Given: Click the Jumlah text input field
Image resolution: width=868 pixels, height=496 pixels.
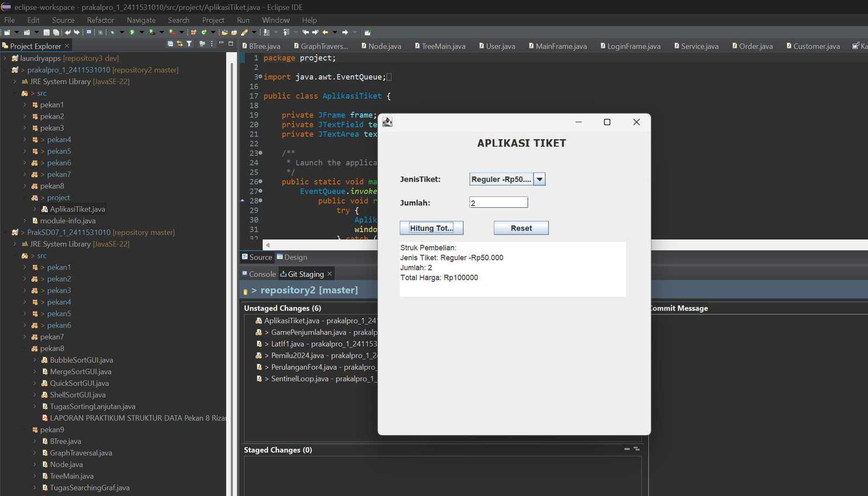Looking at the screenshot, I should pos(498,203).
